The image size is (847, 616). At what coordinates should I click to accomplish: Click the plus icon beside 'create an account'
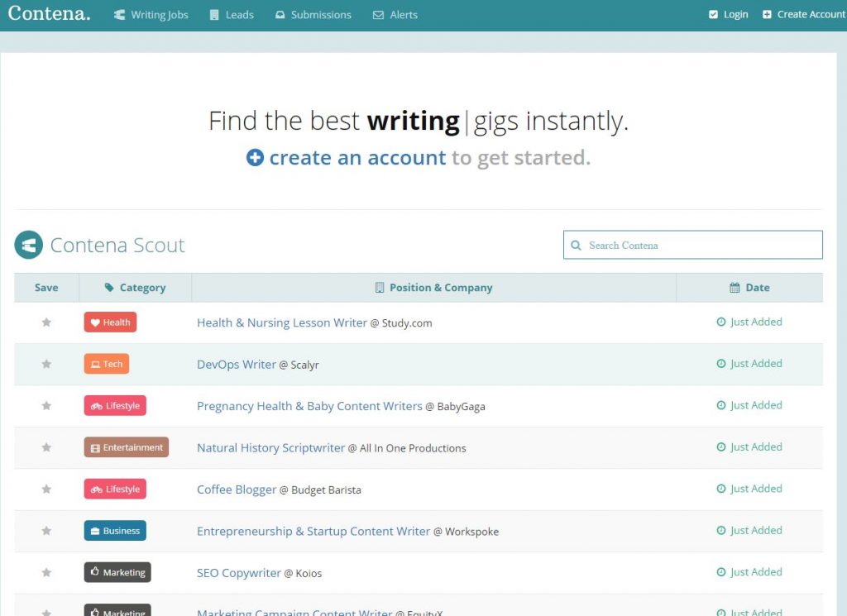coord(255,158)
